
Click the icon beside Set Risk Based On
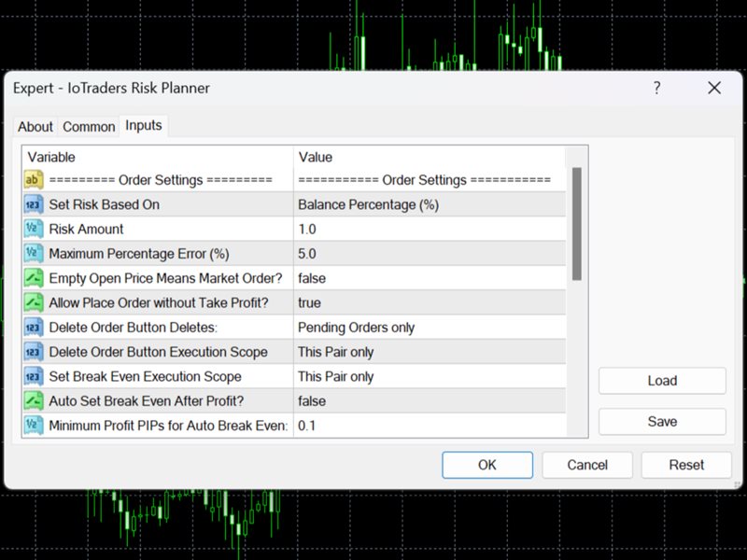point(34,204)
